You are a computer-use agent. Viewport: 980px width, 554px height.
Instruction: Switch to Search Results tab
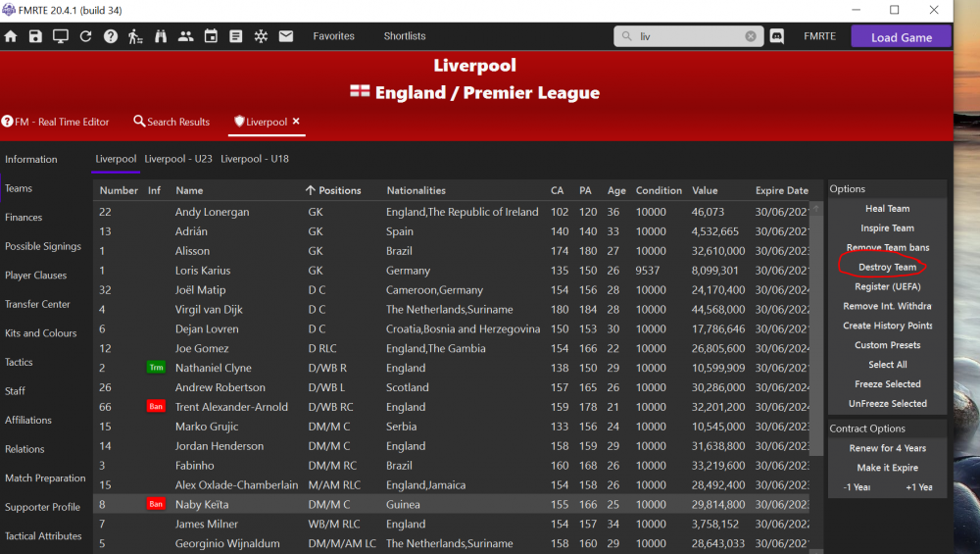coord(171,122)
